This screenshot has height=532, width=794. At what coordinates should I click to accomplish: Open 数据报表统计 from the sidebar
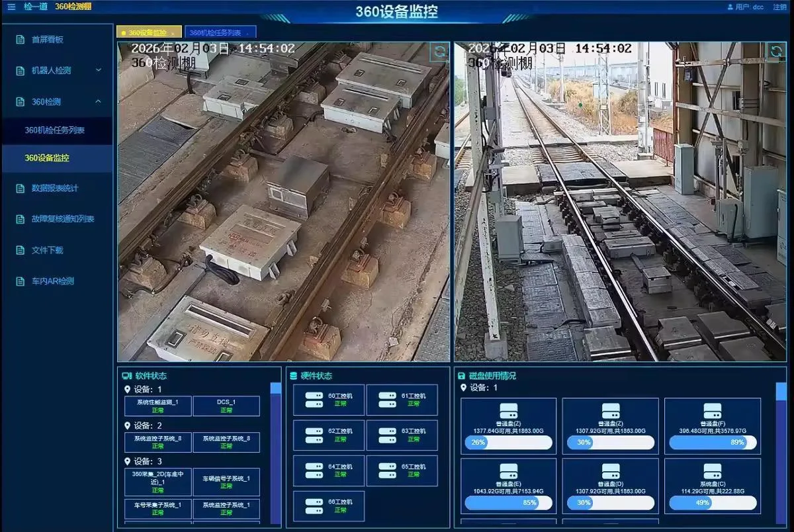(55, 189)
